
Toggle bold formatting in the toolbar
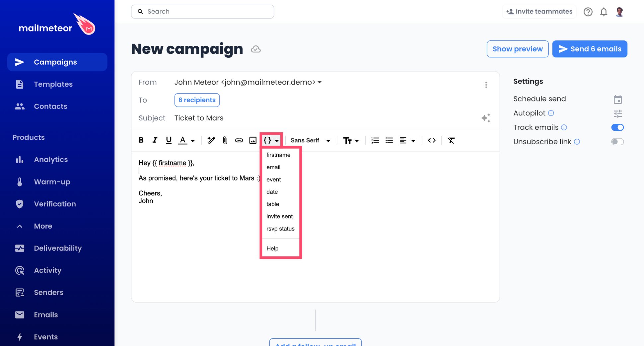pyautogui.click(x=141, y=140)
